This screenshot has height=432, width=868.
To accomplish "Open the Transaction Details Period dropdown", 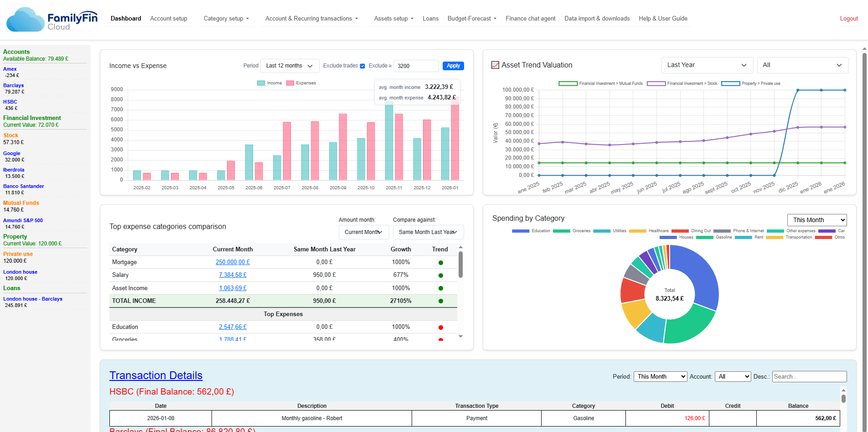I will 660,376.
